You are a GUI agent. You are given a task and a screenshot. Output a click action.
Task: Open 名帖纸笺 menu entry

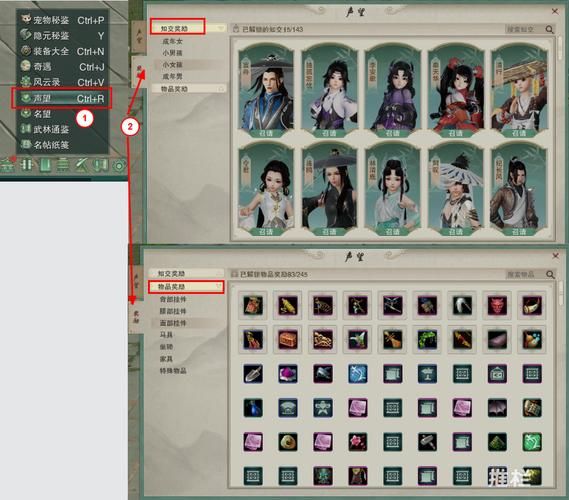coord(62,145)
